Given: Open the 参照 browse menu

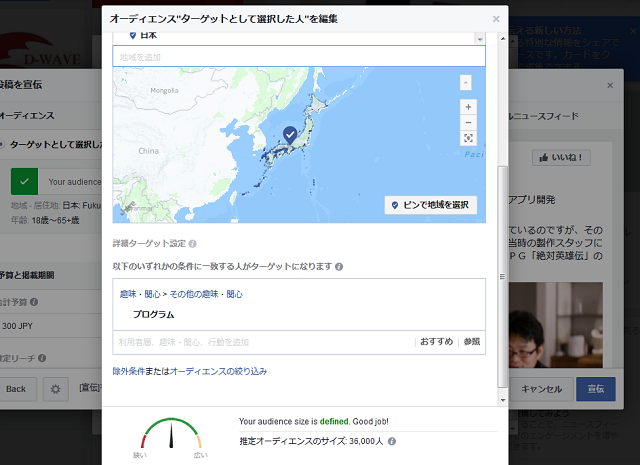Looking at the screenshot, I should coord(471,341).
